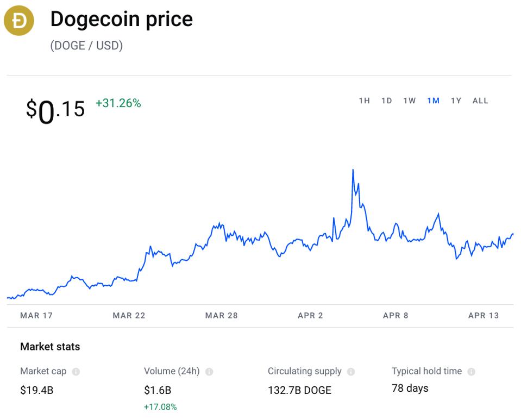This screenshot has height=420, width=521.
Task: Click the $19.4B market cap value
Action: [x=36, y=390]
